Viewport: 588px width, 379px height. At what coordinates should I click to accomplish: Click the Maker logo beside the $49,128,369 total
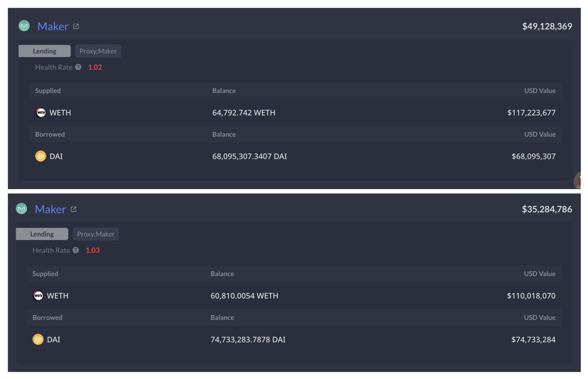24,26
